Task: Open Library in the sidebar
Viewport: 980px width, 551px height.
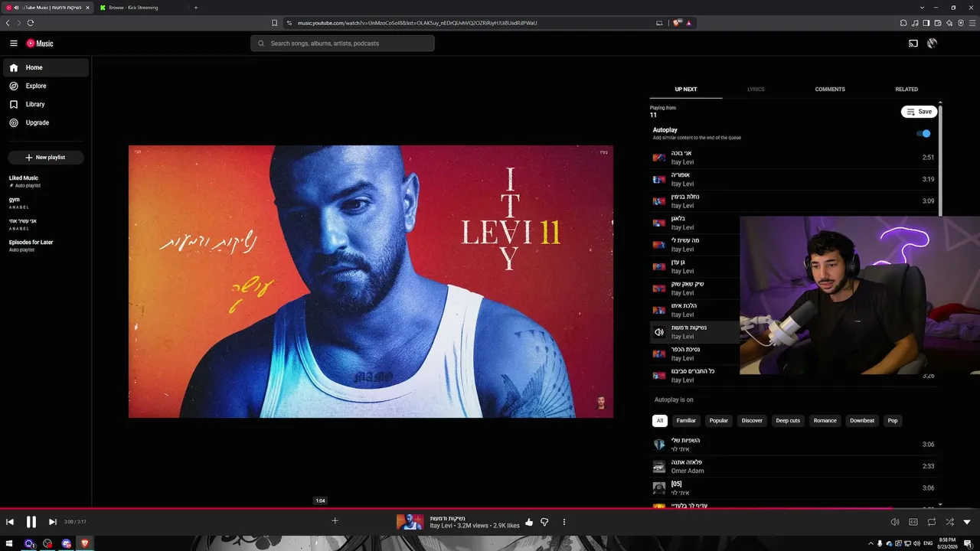Action: [46, 104]
